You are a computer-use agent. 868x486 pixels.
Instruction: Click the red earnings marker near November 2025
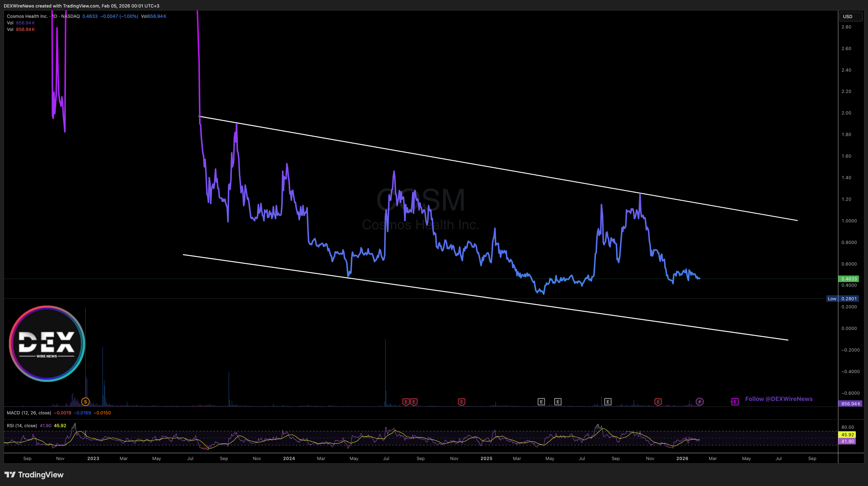tap(658, 402)
